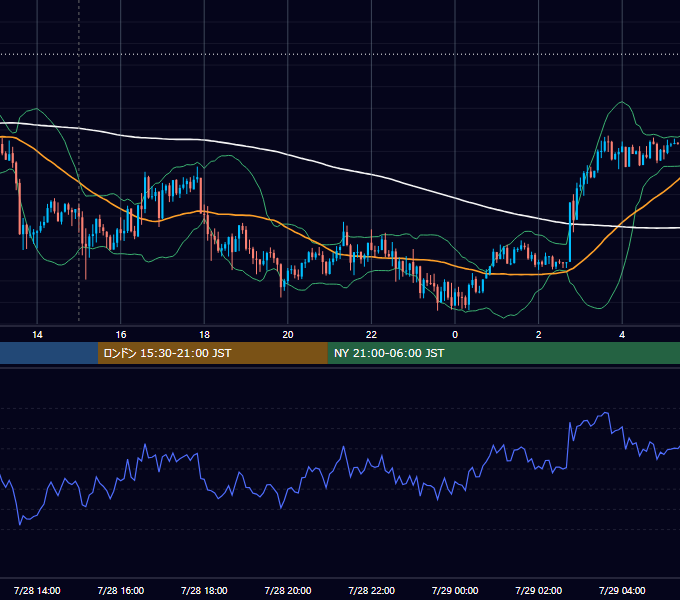Click the 7/28 18:00 time label
680x600 pixels.
(204, 590)
